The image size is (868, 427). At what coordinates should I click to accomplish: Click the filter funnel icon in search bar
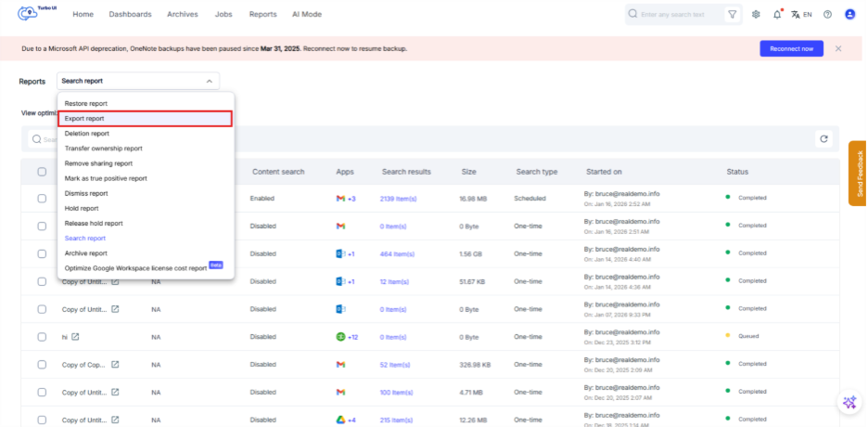point(733,15)
